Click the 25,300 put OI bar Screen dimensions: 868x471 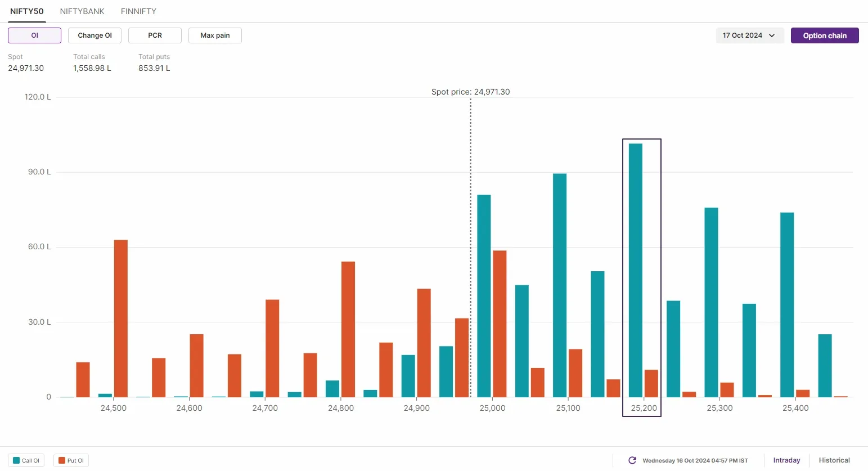pos(727,390)
